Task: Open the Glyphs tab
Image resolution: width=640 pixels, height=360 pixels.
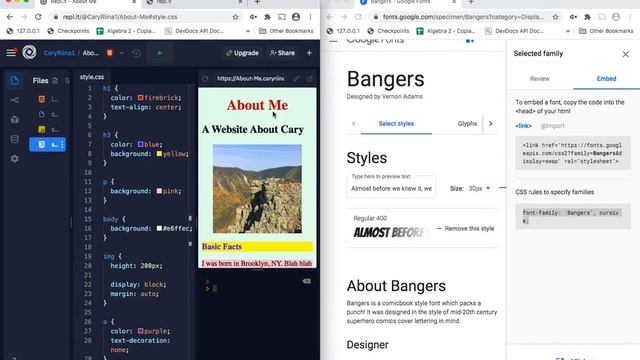Action: (467, 124)
